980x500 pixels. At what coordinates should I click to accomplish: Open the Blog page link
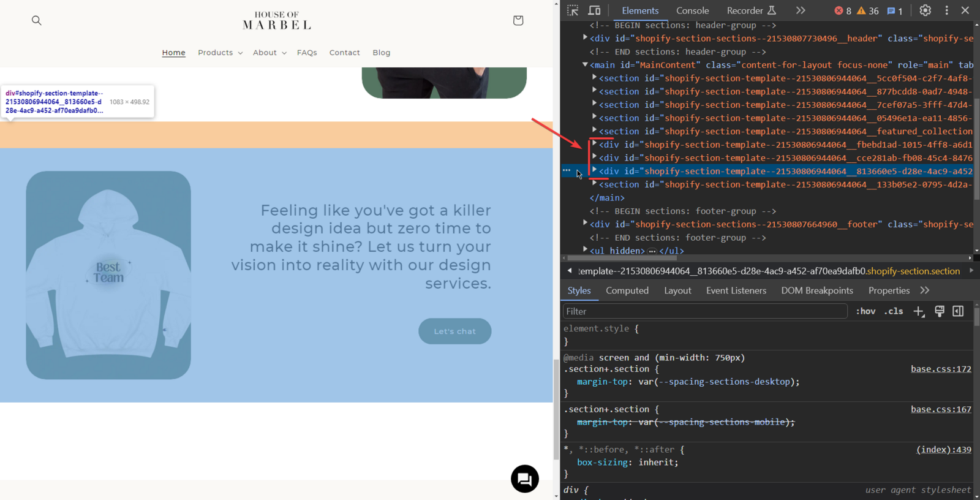(381, 53)
